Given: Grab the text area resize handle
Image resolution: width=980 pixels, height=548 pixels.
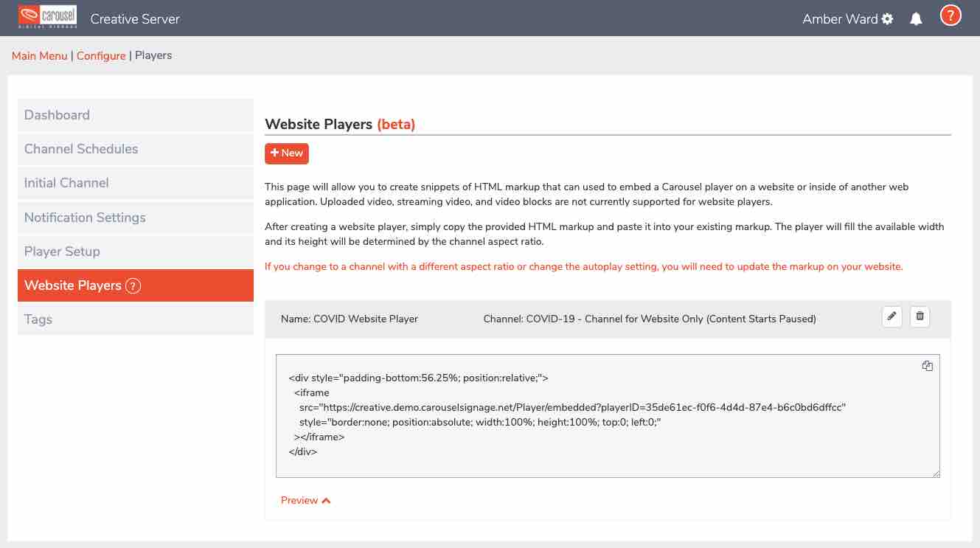Looking at the screenshot, I should [936, 474].
